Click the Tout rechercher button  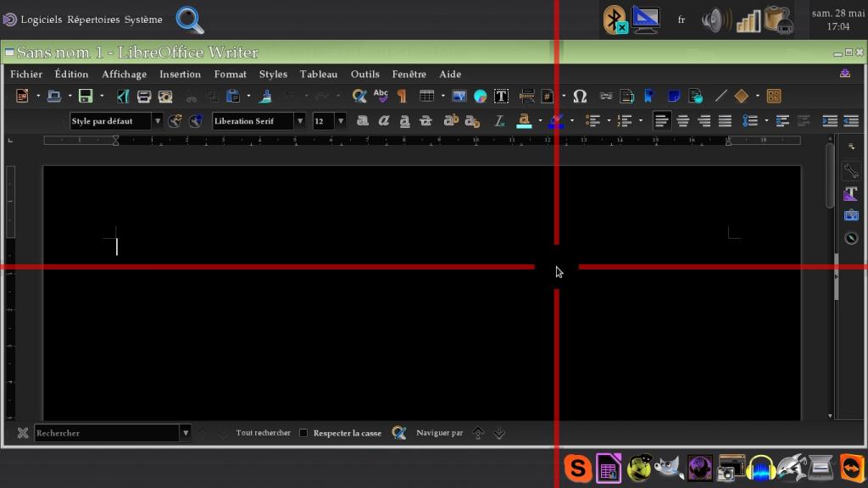click(x=263, y=433)
